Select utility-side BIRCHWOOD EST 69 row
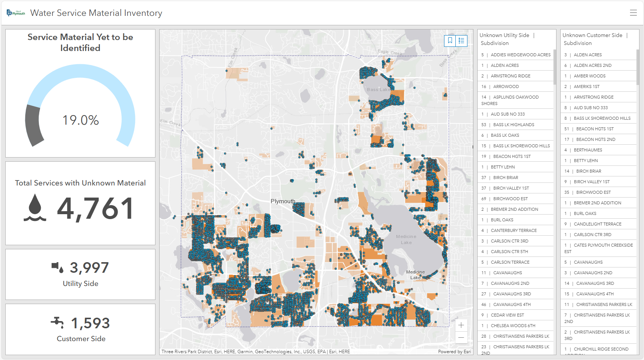 point(515,199)
